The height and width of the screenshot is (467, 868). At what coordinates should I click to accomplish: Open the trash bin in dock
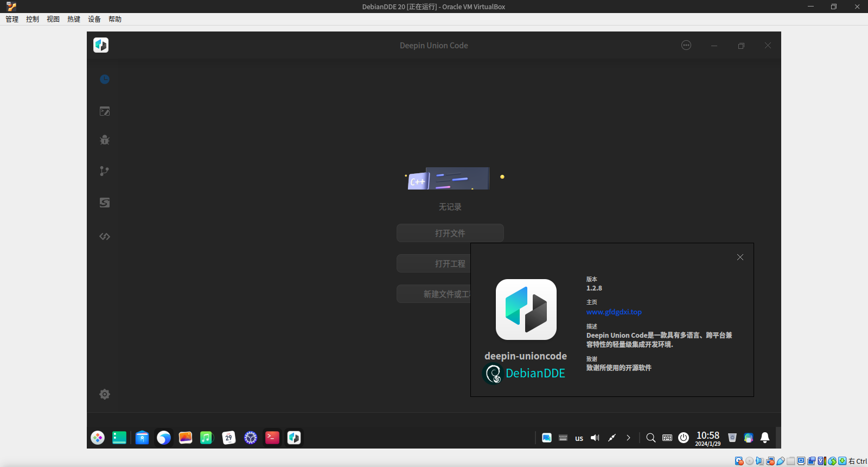click(x=732, y=438)
